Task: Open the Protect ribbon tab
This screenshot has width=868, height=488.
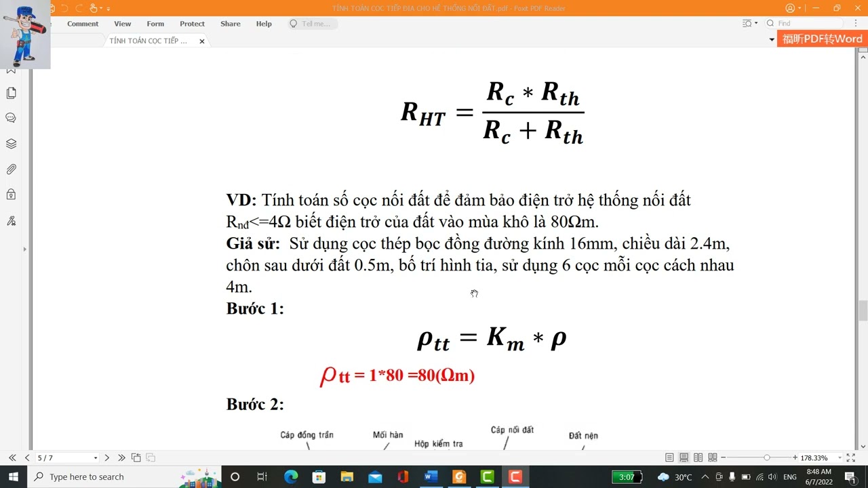Action: [192, 24]
